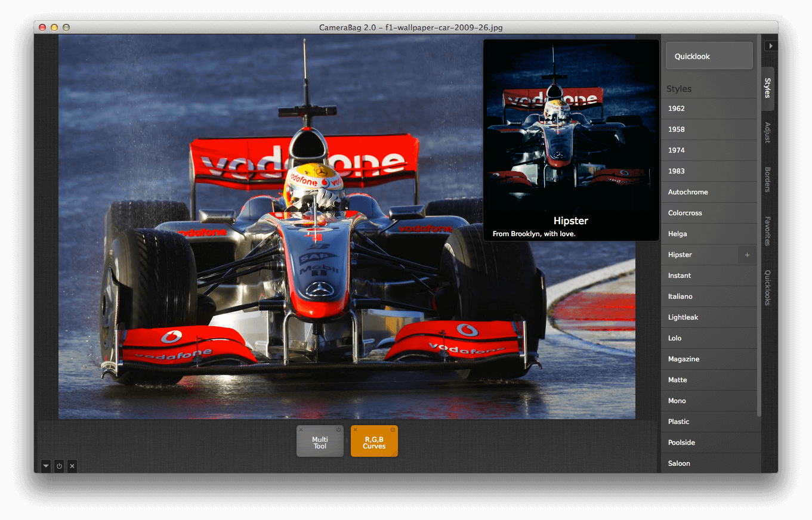
Task: Choose the Poolside style
Action: [x=709, y=442]
